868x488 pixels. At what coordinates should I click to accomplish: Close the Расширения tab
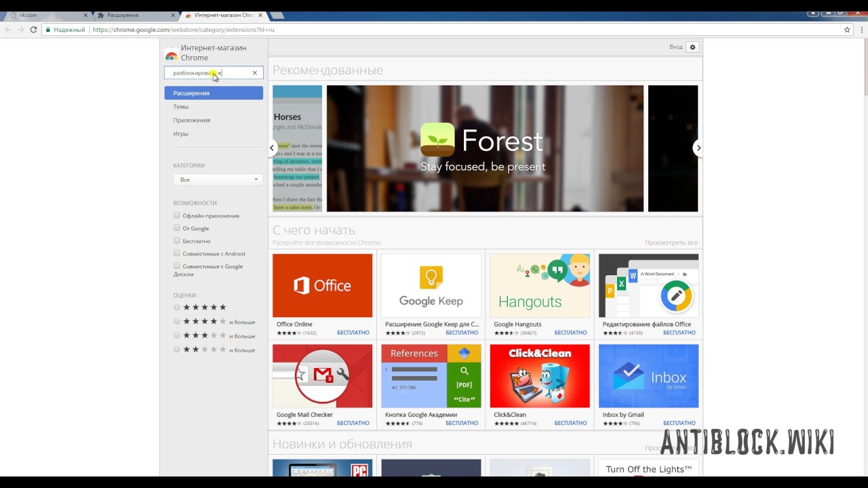(x=172, y=15)
